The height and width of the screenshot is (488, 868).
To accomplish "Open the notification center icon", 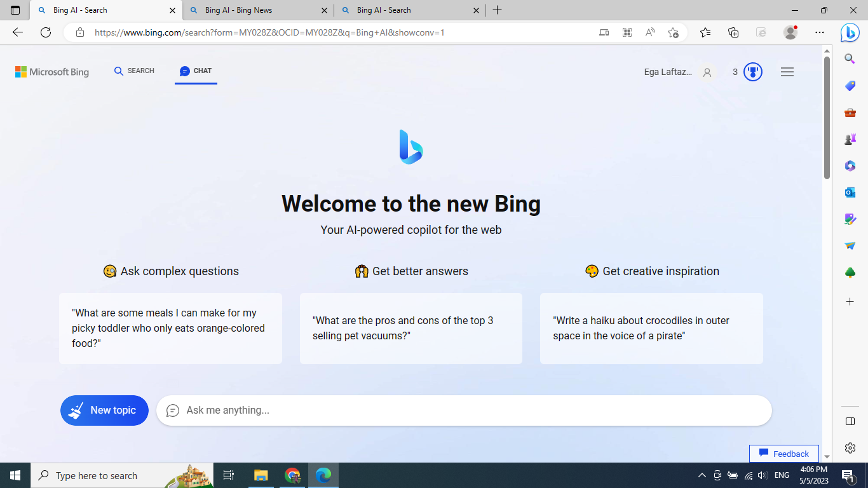I will 847,475.
